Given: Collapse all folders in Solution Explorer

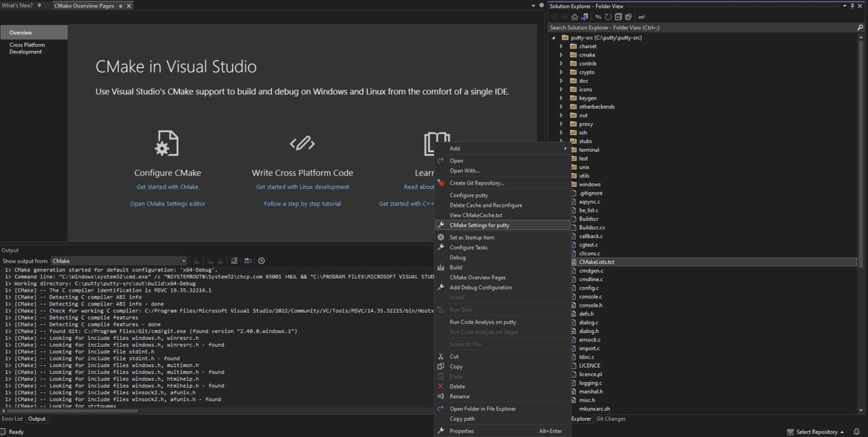Looking at the screenshot, I should pos(618,17).
